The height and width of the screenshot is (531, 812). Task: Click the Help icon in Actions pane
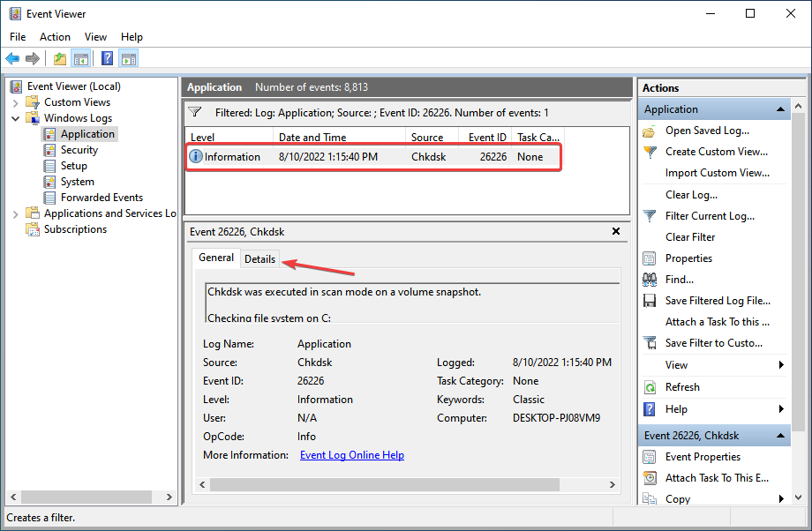pos(650,409)
